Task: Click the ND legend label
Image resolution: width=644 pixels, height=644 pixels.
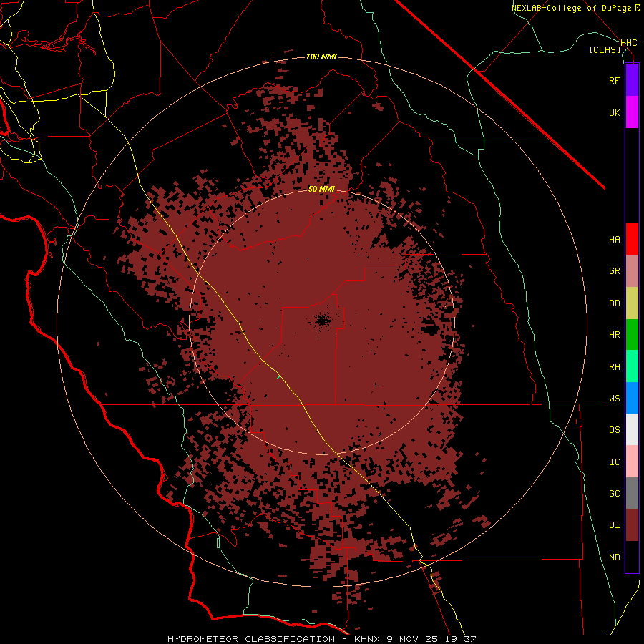Action: click(614, 557)
